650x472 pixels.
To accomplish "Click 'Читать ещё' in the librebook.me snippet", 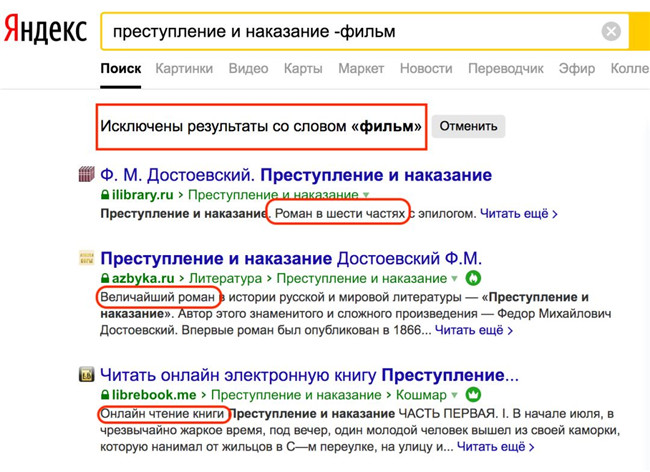I will pos(495,447).
